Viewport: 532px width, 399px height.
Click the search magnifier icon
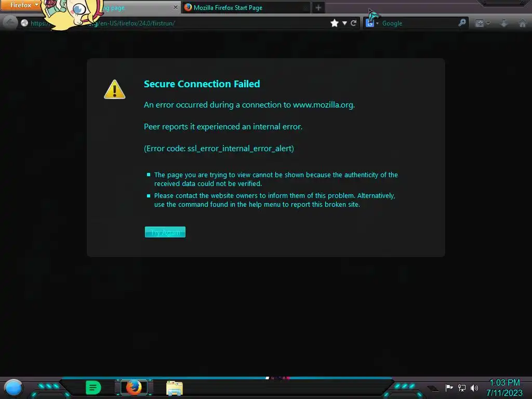tap(462, 23)
